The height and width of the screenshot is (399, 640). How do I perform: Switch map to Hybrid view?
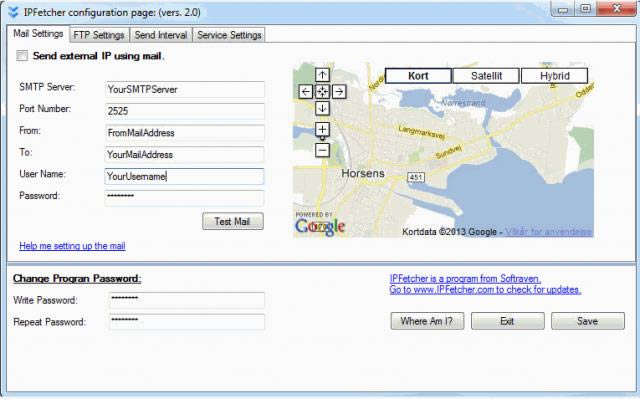pos(555,76)
